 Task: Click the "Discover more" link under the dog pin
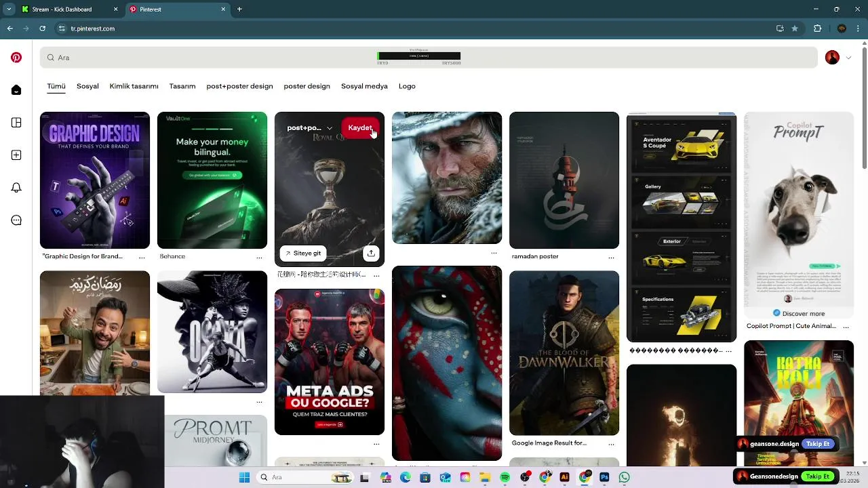799,314
